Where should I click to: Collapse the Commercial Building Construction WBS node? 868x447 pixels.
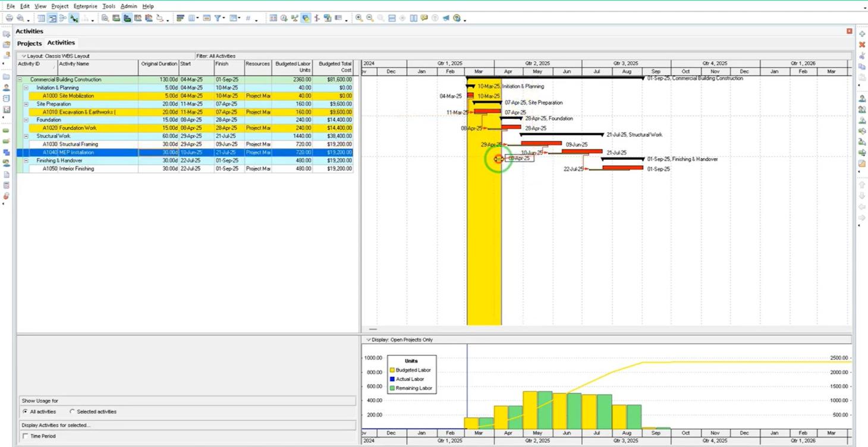click(x=20, y=80)
